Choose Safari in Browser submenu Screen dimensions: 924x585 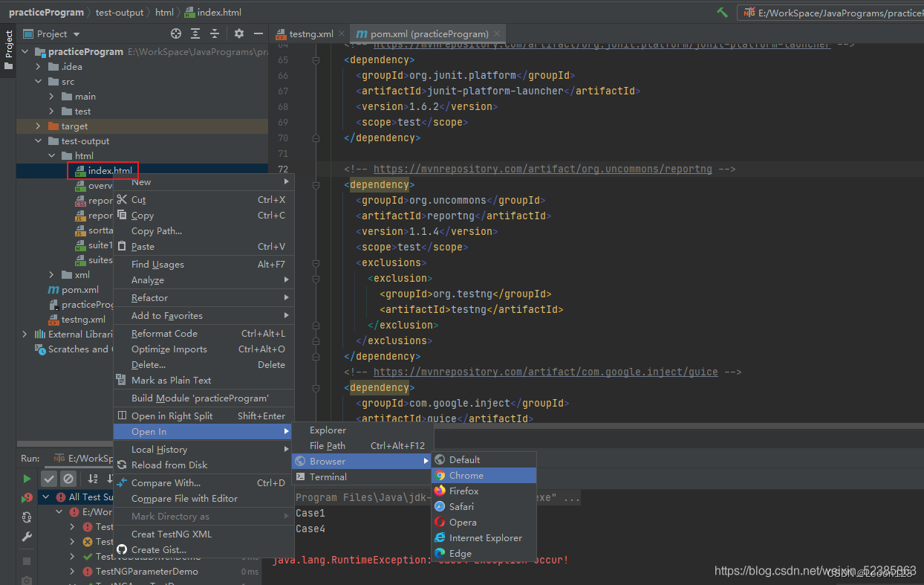(484, 507)
